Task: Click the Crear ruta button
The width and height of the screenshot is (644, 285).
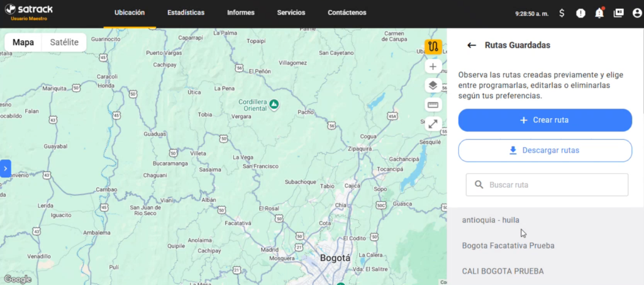Action: coord(545,120)
